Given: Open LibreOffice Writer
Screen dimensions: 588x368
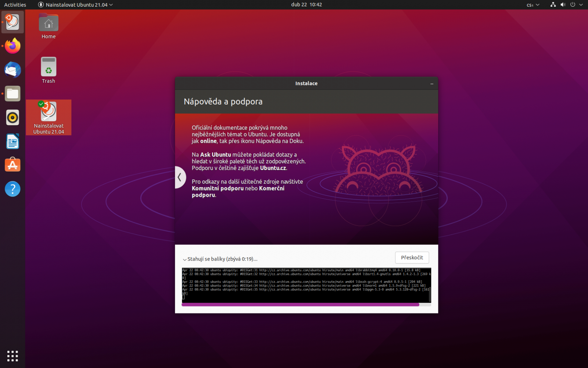Looking at the screenshot, I should tap(12, 141).
